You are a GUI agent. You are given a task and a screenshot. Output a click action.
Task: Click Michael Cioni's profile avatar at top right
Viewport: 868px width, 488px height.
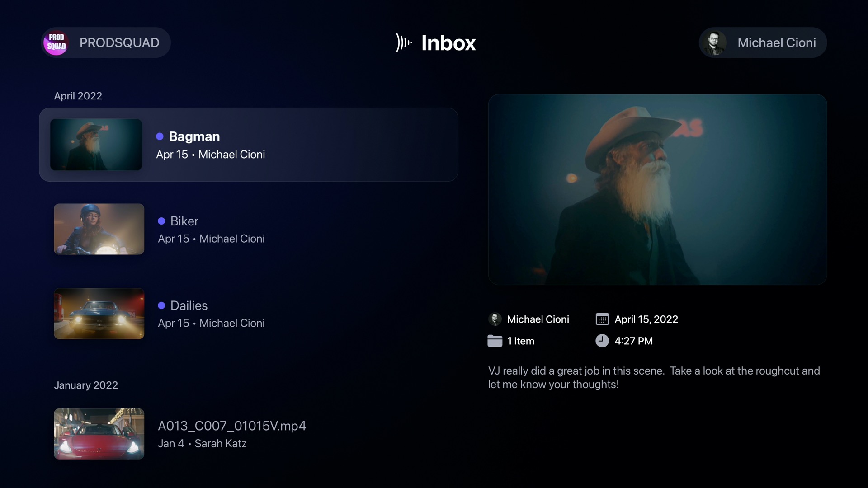click(714, 43)
